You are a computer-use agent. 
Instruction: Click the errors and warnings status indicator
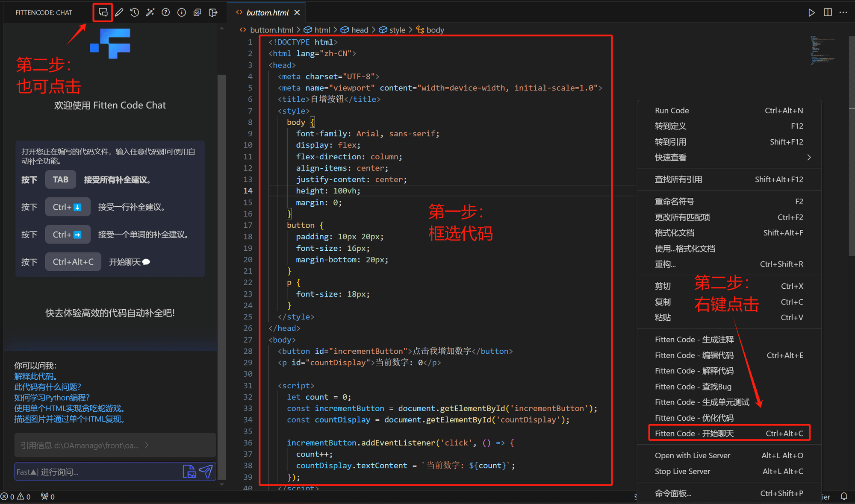pos(16,497)
